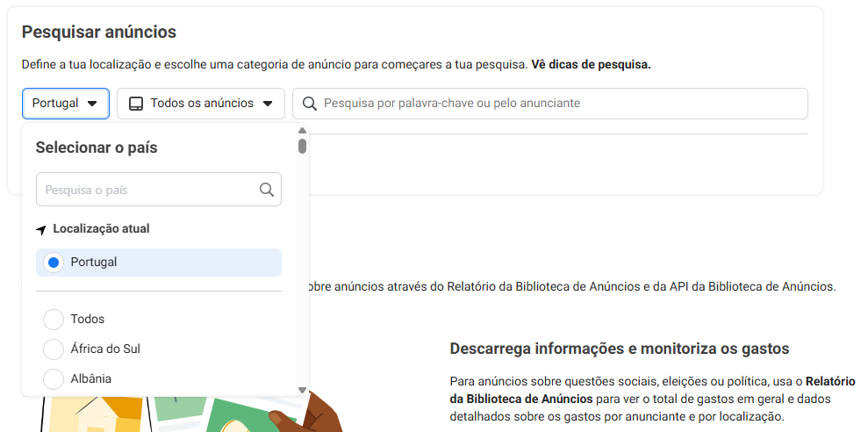Image resolution: width=868 pixels, height=432 pixels.
Task: Click the Localização atual label
Action: (x=101, y=229)
